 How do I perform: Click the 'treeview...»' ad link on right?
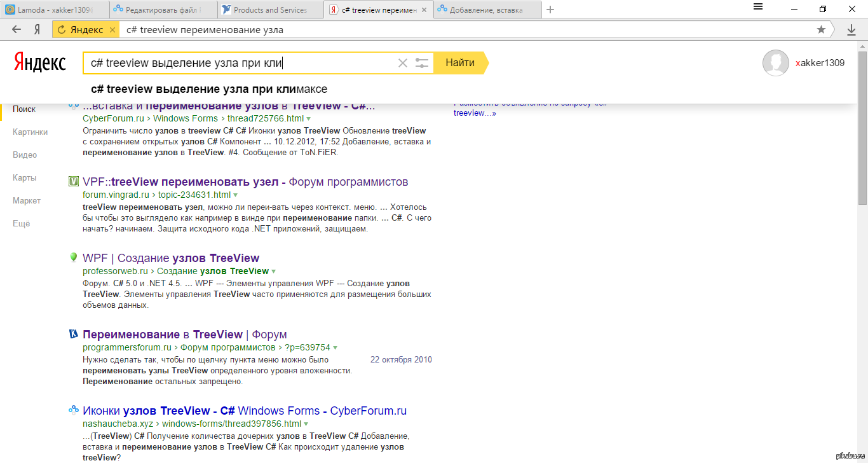(475, 113)
